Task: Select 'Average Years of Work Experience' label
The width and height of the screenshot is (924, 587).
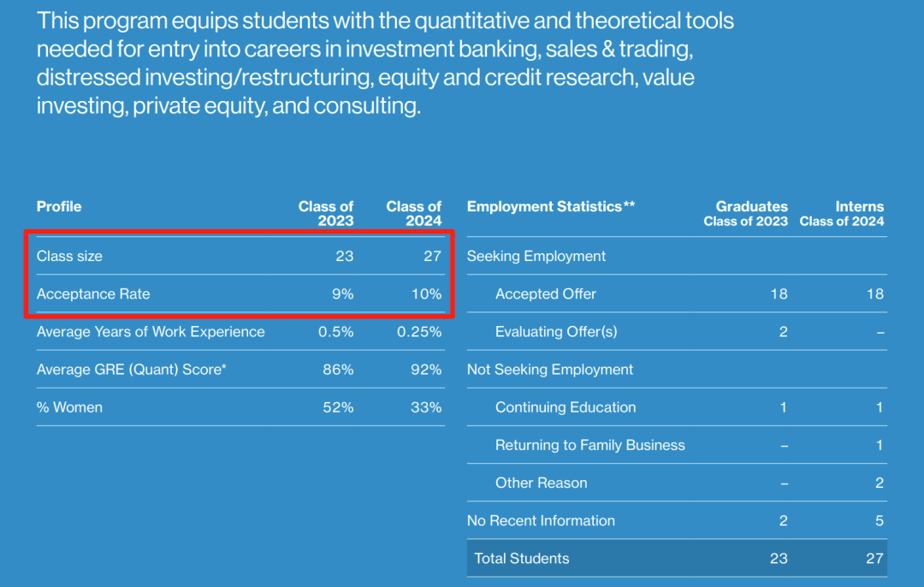Action: pos(151,332)
